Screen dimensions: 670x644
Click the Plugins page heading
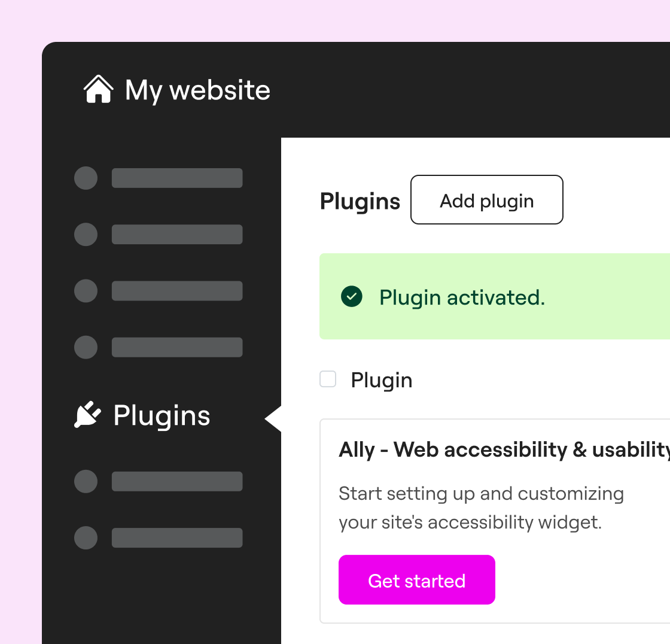pos(360,201)
